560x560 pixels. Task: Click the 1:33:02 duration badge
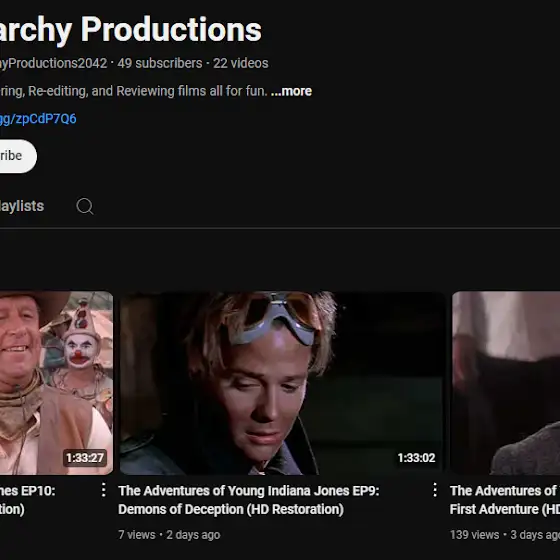point(416,458)
